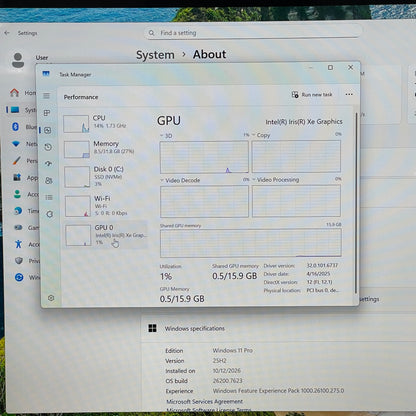Image resolution: width=416 pixels, height=416 pixels.
Task: Click the Find a setting search box
Action: pos(253,33)
